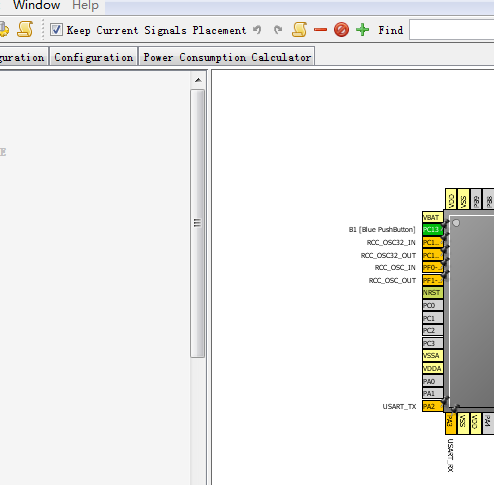Screen dimensions: 494x485
Task: Select the PC3 pin
Action: (432, 343)
